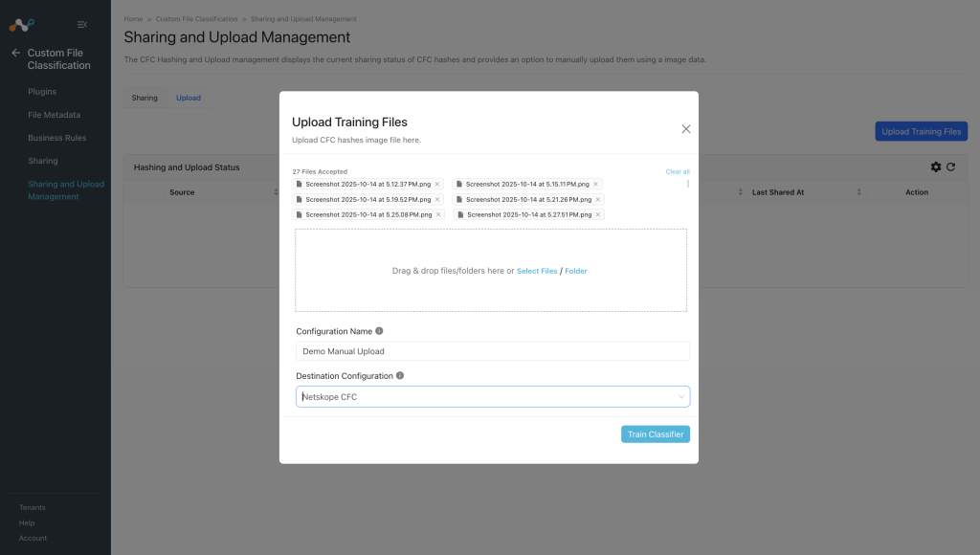Open Tenants in the sidebar footer
Screen dimensions: 980x555
[x=32, y=507]
